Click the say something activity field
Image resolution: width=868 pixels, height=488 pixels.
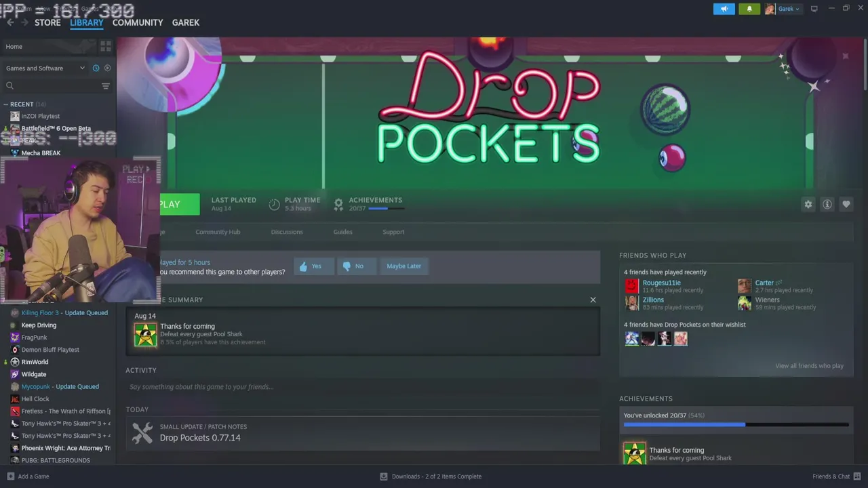pos(363,387)
